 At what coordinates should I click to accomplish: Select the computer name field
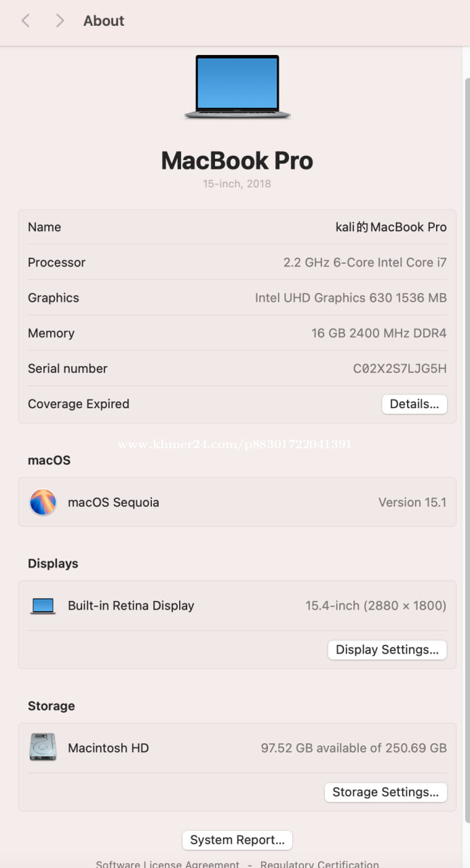coord(237,227)
